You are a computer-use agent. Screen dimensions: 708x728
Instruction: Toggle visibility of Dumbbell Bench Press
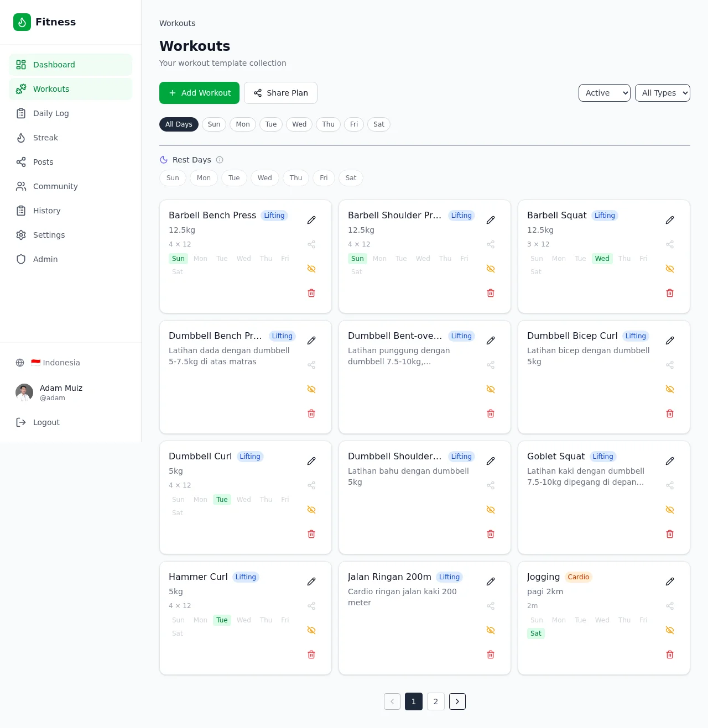[311, 389]
